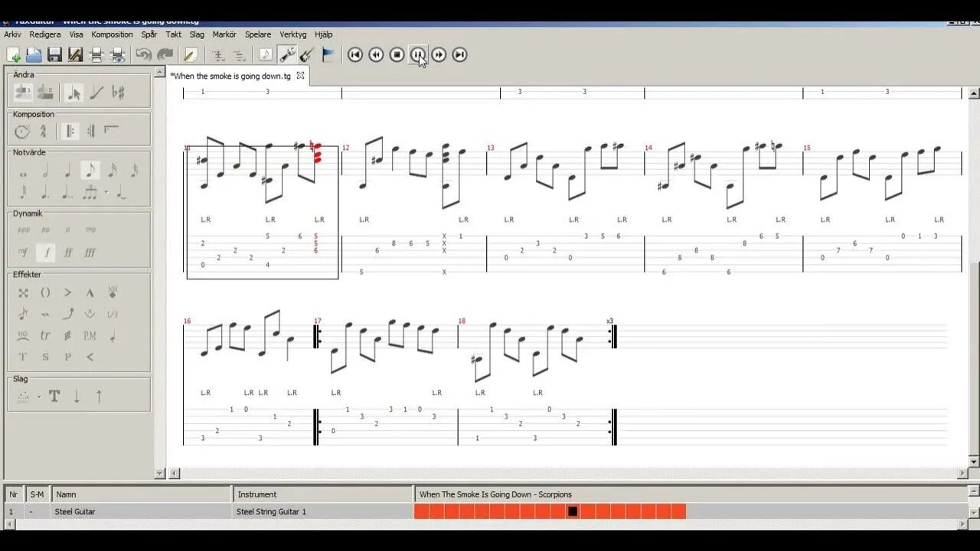
Task: Open print preview
Action: click(x=117, y=55)
